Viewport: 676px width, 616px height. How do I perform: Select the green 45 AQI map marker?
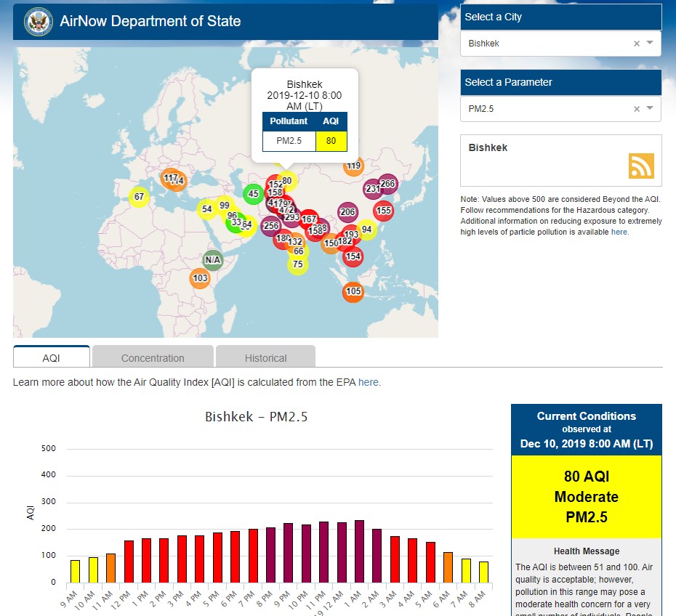(253, 193)
